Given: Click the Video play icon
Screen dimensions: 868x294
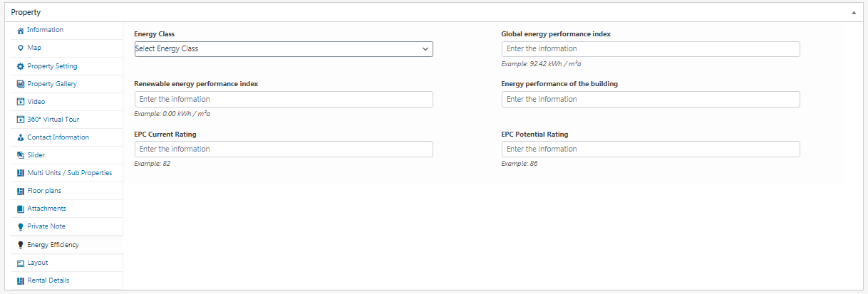Looking at the screenshot, I should [21, 102].
